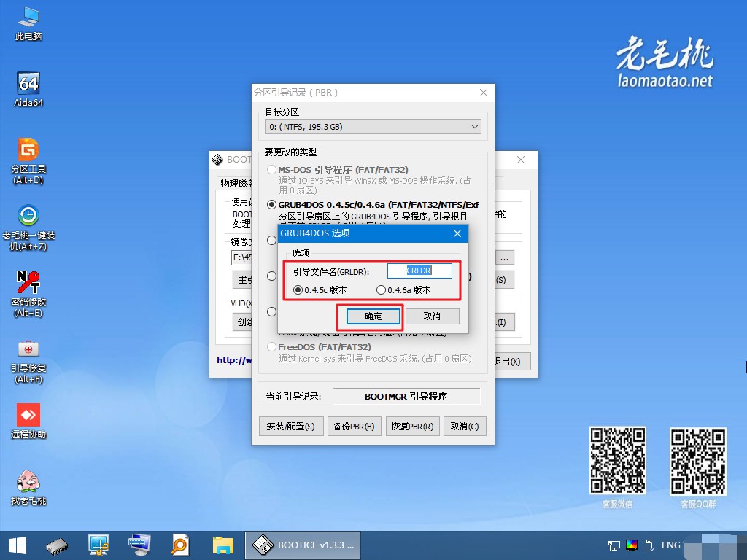The image size is (747, 560).
Task: Open the monitor network taskbar icon
Action: [x=98, y=545]
